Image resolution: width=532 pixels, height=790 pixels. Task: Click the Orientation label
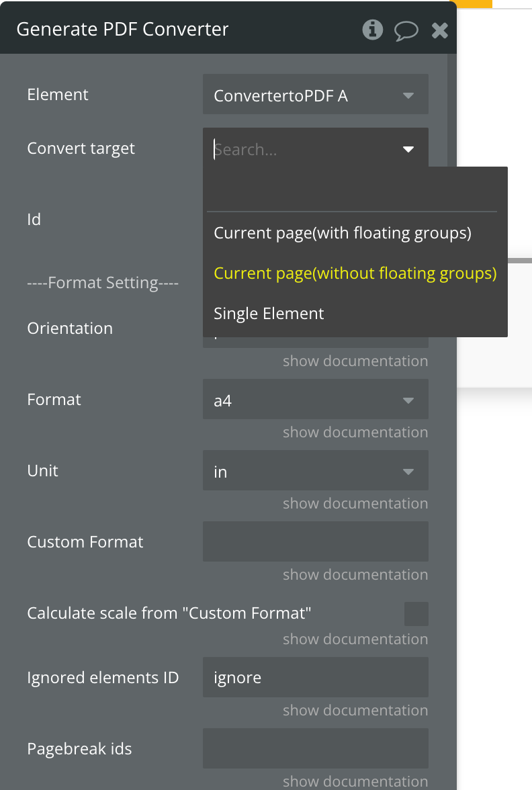point(70,328)
